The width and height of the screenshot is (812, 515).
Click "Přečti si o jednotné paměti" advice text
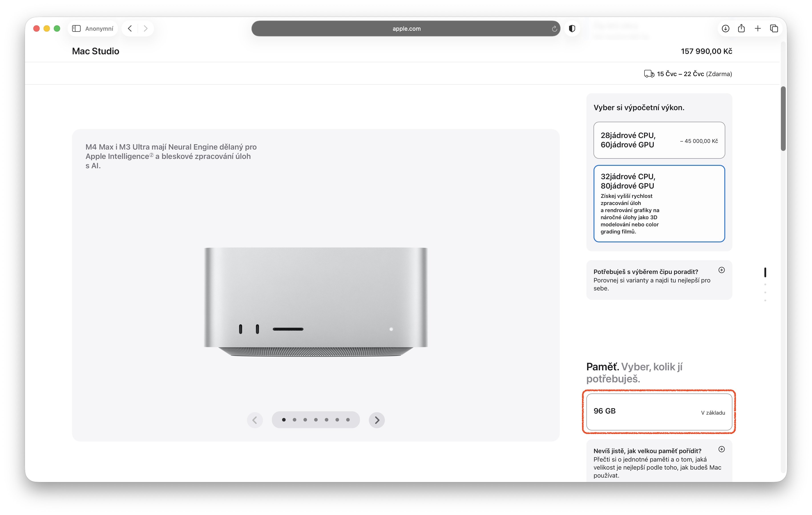coord(657,467)
